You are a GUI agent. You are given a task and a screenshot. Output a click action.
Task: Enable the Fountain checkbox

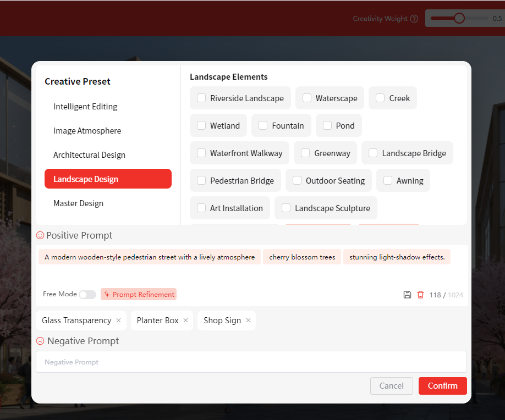263,125
